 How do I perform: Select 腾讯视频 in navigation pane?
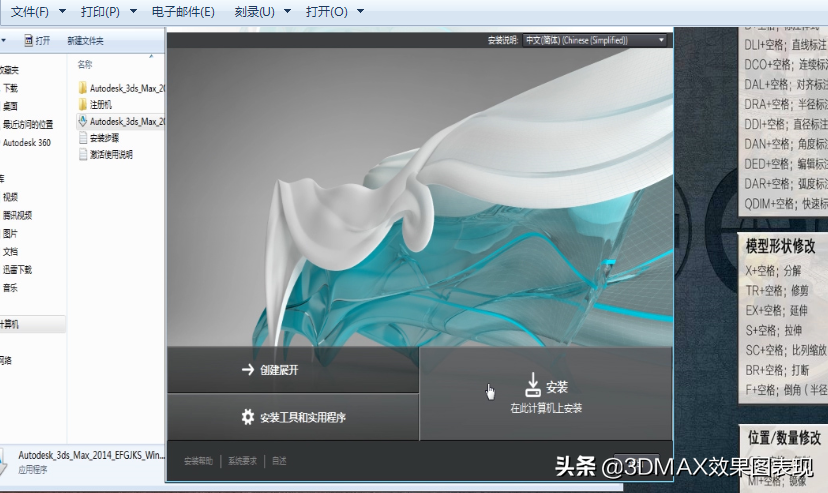(x=17, y=215)
